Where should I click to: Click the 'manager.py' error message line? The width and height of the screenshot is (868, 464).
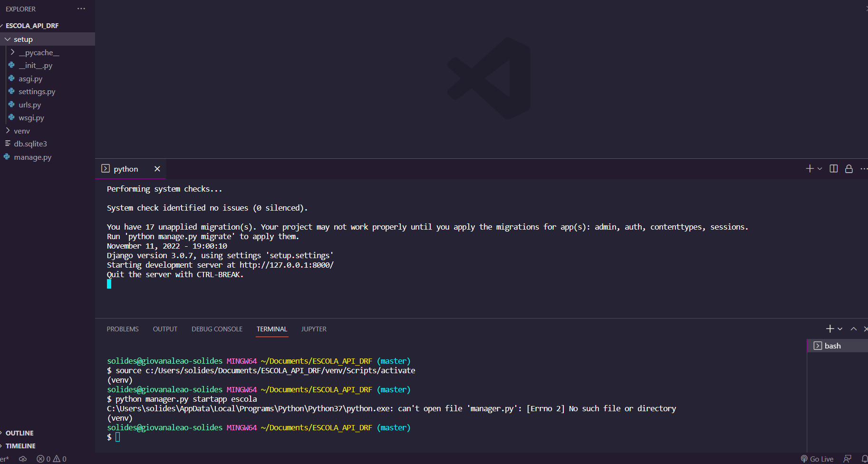click(x=391, y=408)
